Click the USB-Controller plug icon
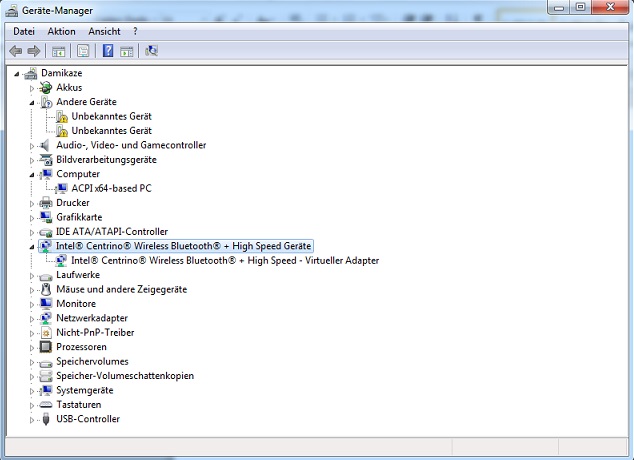Screen dimensions: 634x460 46,419
